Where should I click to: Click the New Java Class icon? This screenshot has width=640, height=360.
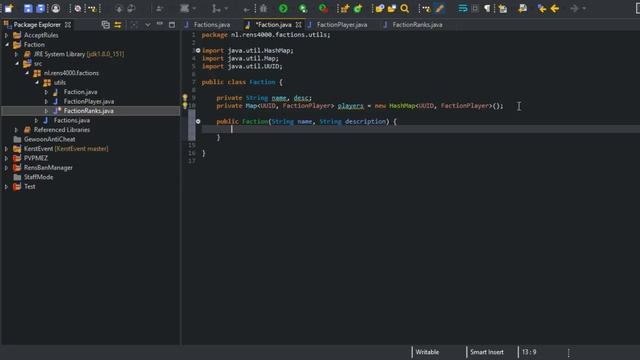358,9
